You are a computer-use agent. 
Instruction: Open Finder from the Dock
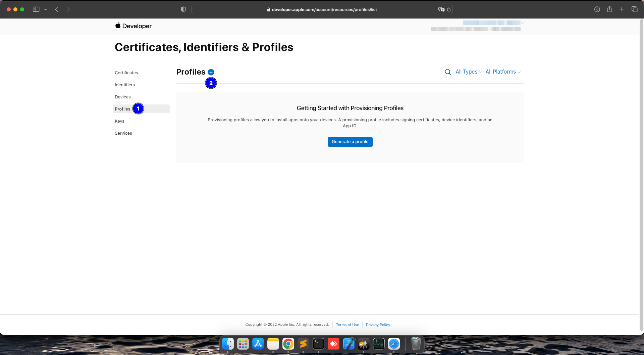[228, 344]
